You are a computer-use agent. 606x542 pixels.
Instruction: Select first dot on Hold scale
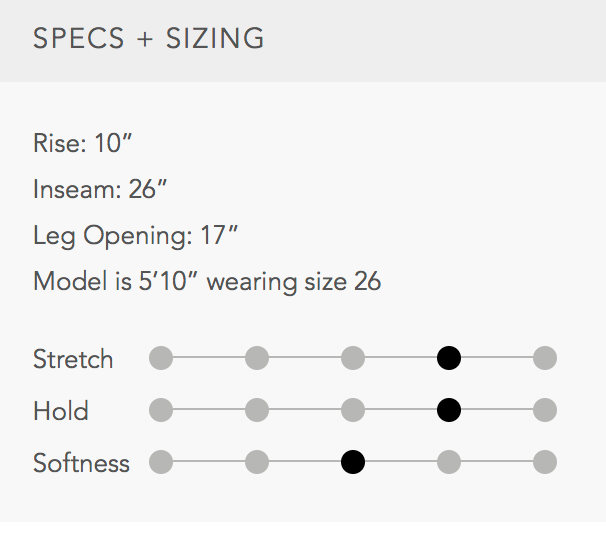pyautogui.click(x=161, y=410)
